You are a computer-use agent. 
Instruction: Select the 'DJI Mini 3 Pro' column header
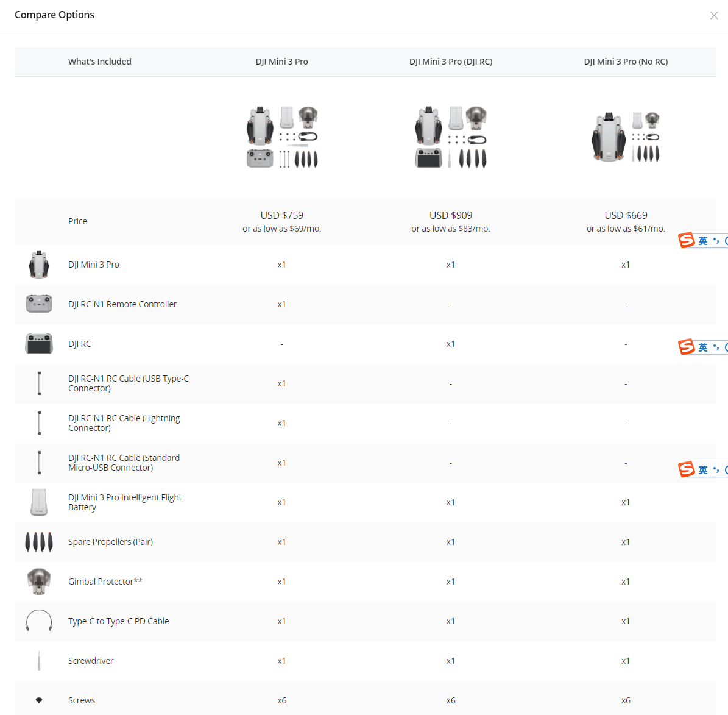[282, 62]
